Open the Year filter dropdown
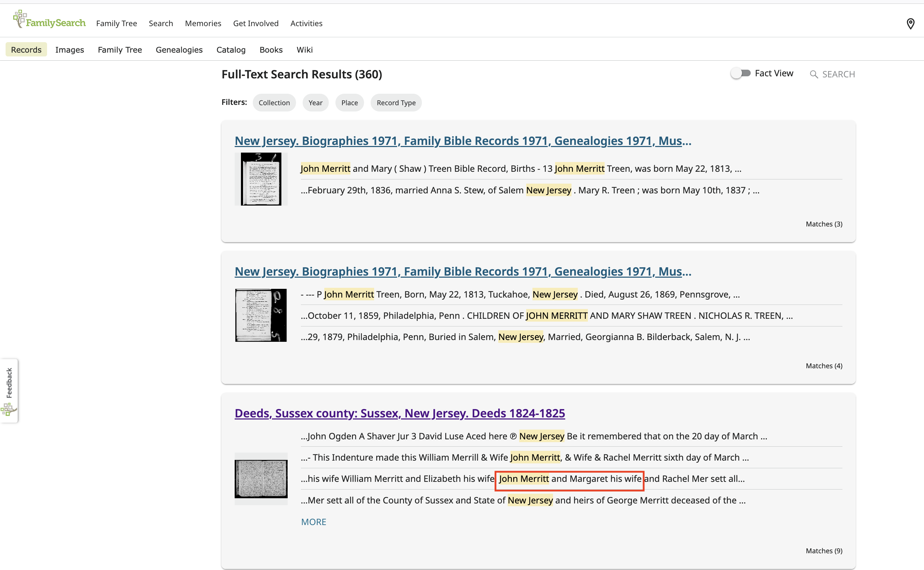Viewport: 924px width, 570px height. (315, 102)
